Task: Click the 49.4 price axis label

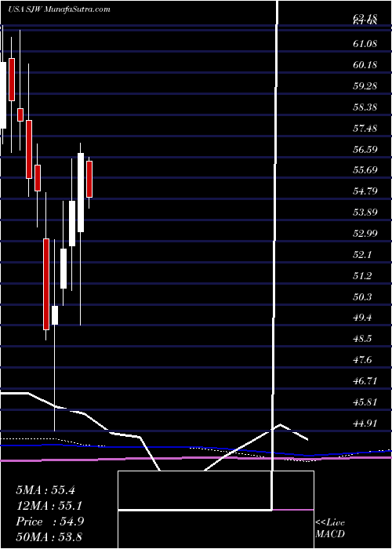Action: (x=361, y=318)
